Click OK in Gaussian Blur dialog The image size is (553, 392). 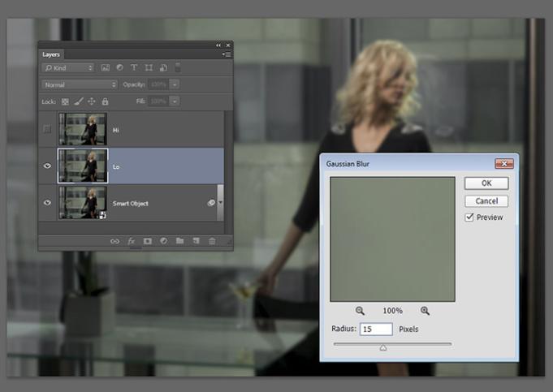pos(486,183)
